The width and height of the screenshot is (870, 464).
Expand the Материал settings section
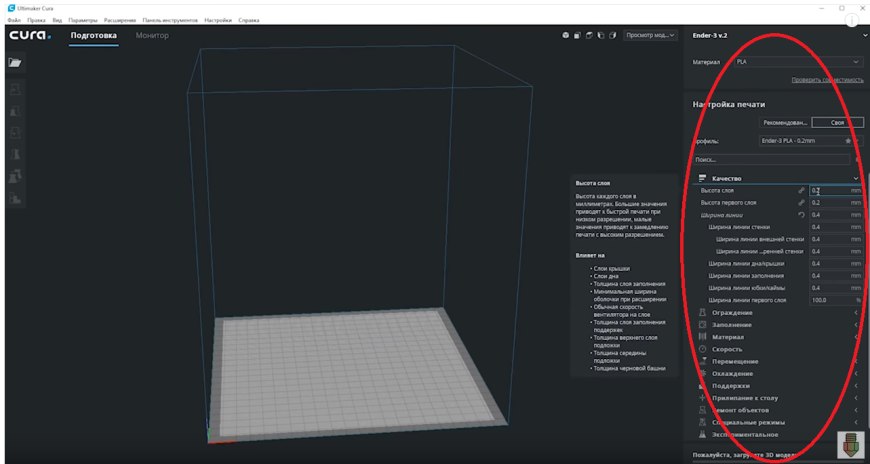[x=777, y=337]
